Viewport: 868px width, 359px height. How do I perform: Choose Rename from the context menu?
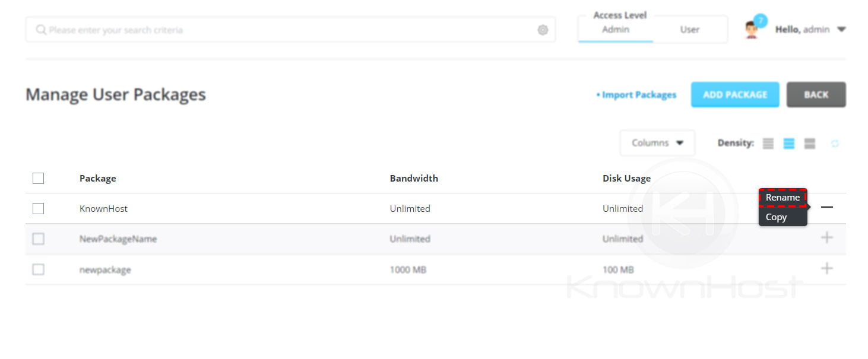(x=782, y=197)
